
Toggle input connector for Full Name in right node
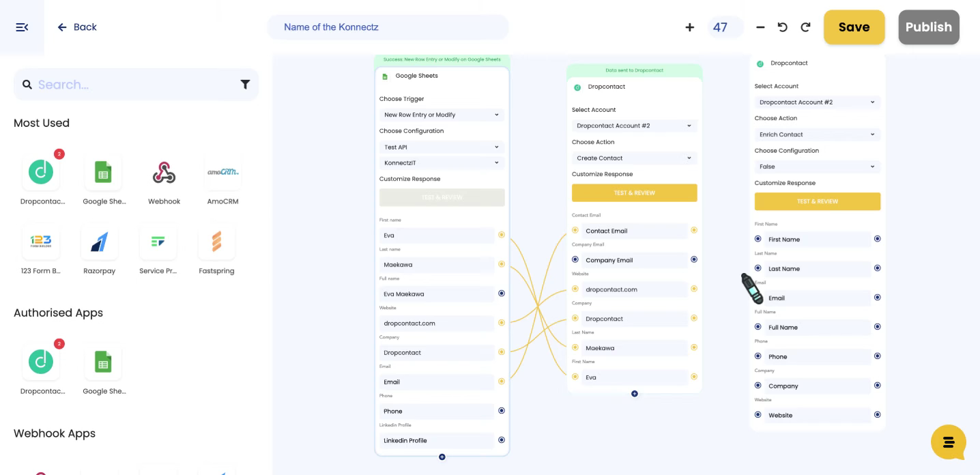pos(758,327)
